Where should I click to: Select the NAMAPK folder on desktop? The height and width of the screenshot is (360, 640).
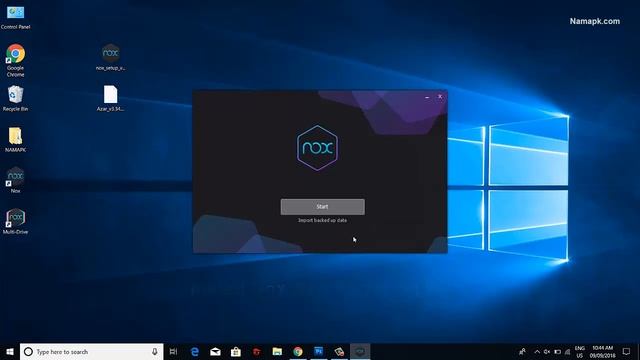tap(16, 140)
